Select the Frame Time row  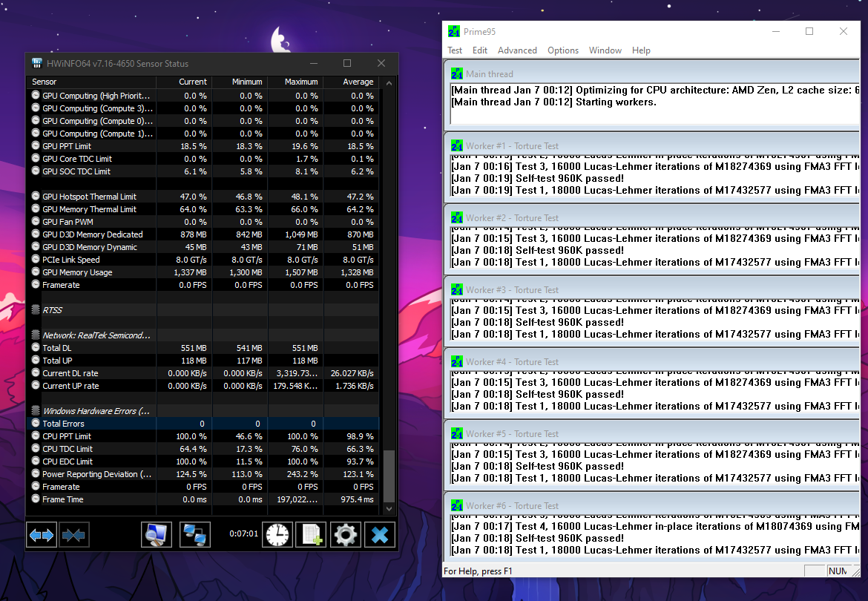pyautogui.click(x=203, y=499)
